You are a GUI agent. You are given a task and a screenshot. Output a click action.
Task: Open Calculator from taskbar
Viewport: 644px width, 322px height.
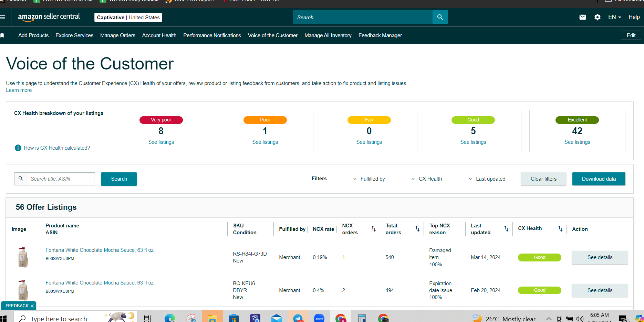(362, 318)
